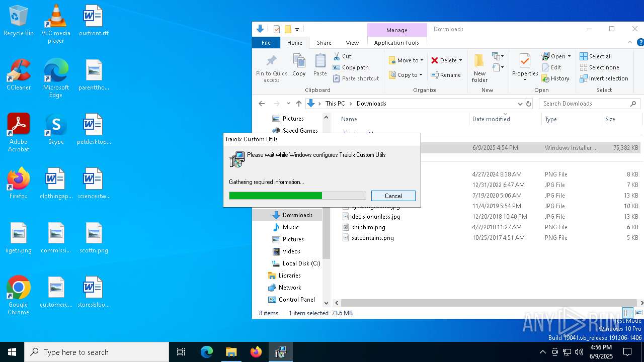This screenshot has width=644, height=362.
Task: Open Customize Quick Access Toolbar dropdown
Action: click(x=297, y=29)
